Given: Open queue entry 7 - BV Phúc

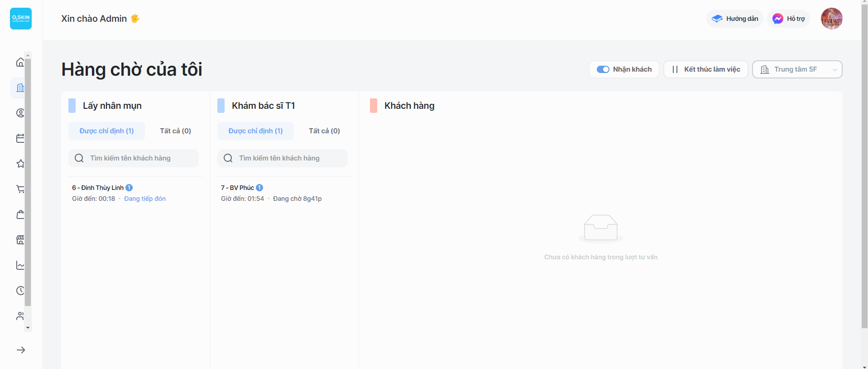Looking at the screenshot, I should tap(237, 188).
